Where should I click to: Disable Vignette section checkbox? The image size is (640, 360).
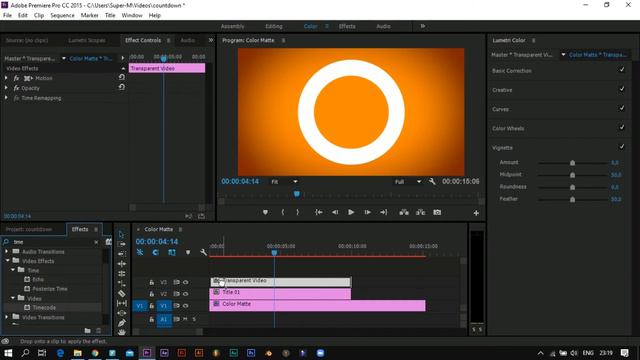point(622,147)
